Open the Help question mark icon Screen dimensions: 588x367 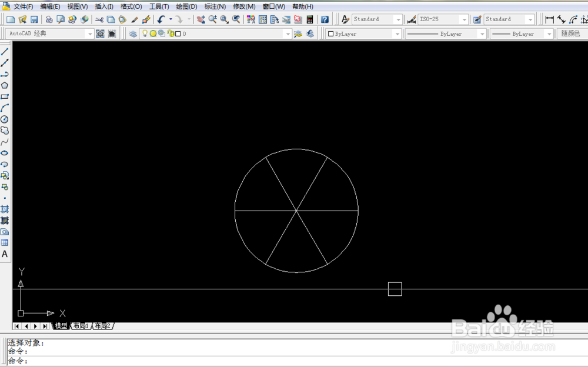[325, 19]
